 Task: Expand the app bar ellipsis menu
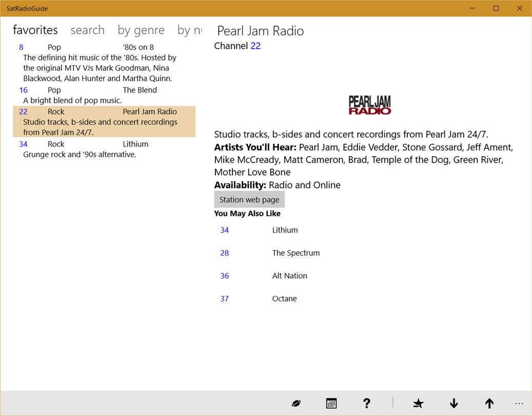coord(519,404)
